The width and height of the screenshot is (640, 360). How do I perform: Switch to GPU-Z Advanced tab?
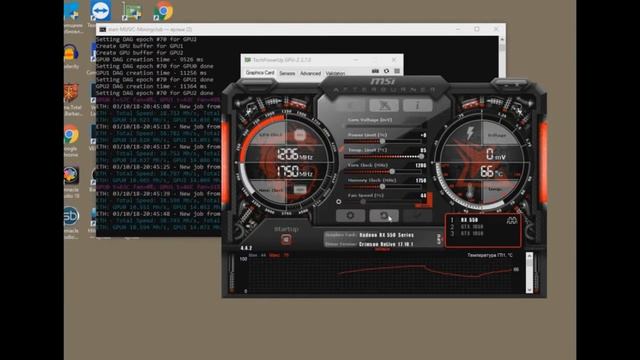coord(310,73)
